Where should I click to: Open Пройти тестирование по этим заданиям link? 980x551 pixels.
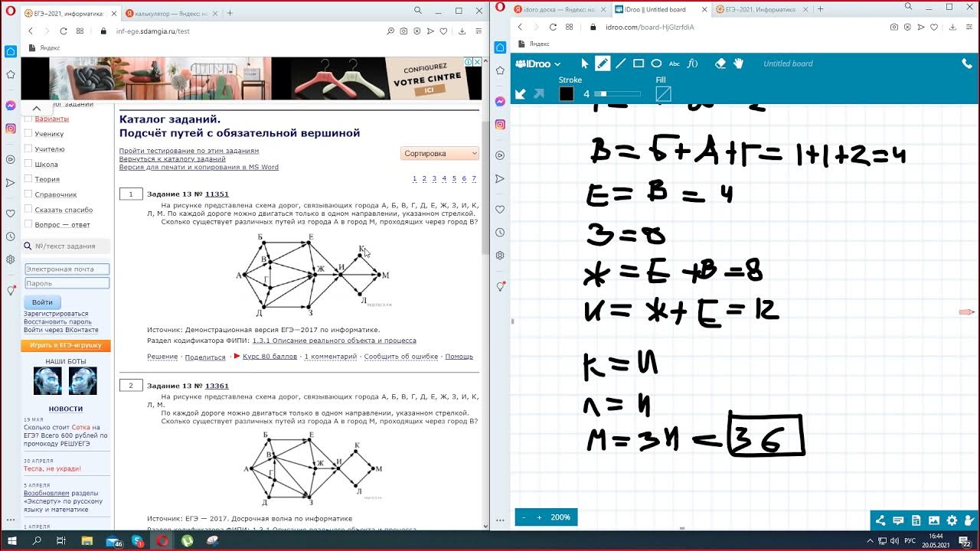pyautogui.click(x=189, y=151)
